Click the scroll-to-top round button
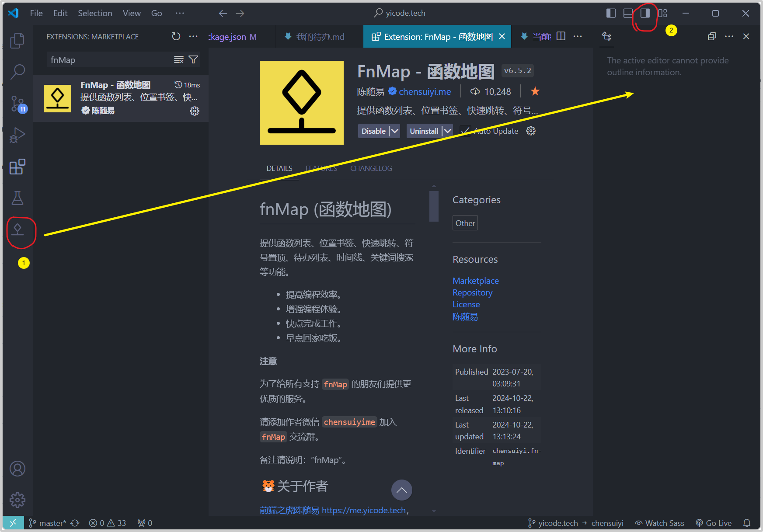Viewport: 763px width, 532px height. point(402,490)
